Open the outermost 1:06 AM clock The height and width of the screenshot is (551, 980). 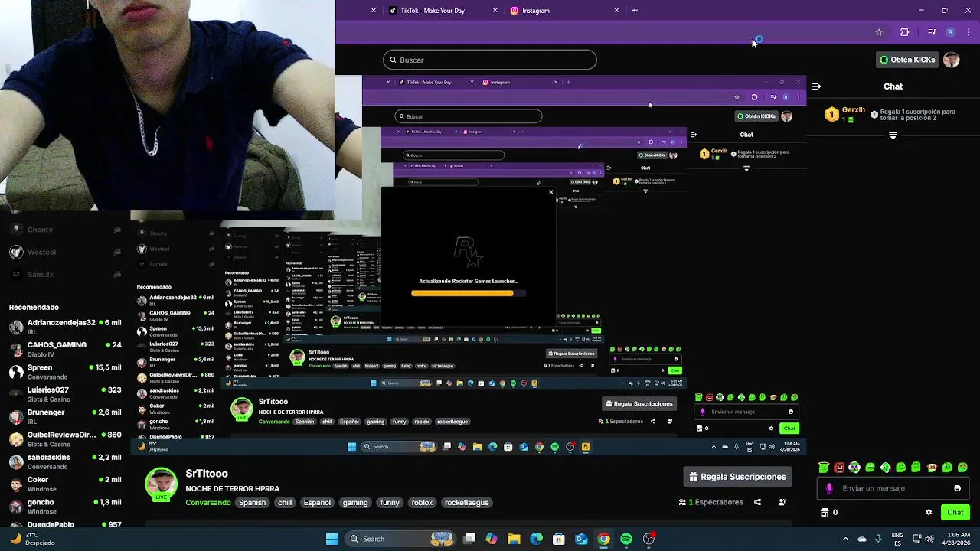point(959,539)
